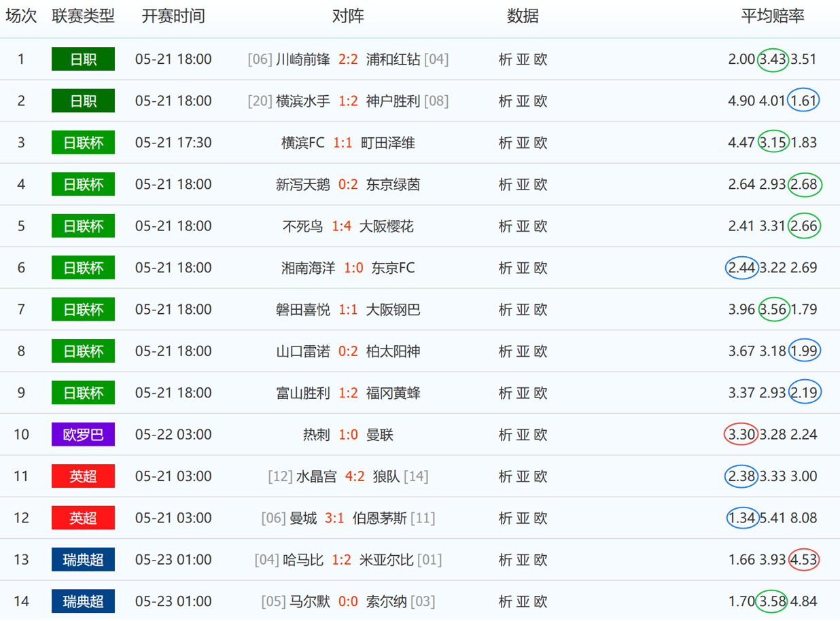The width and height of the screenshot is (840, 621).
Task: Select team name 町田泽维
Action: coord(388,143)
